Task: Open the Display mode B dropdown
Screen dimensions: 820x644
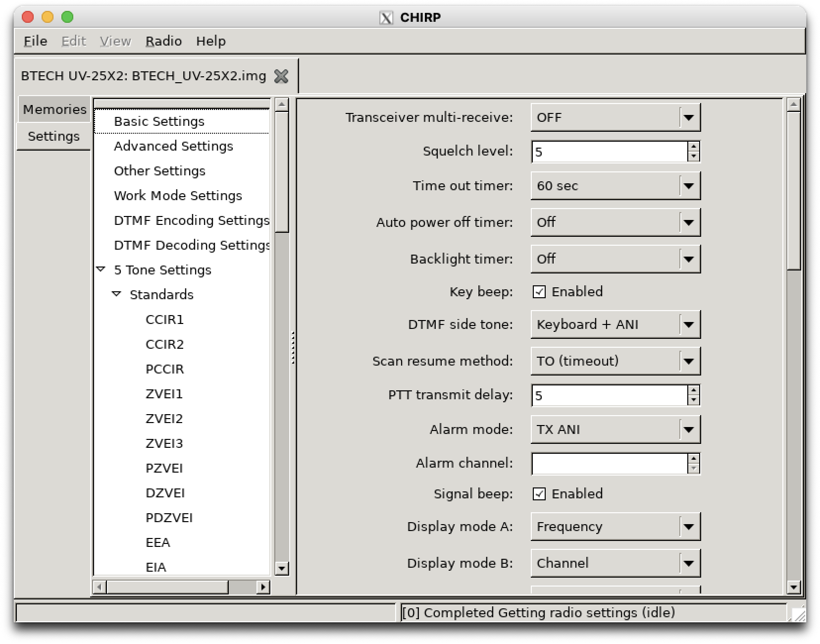Action: coord(615,563)
